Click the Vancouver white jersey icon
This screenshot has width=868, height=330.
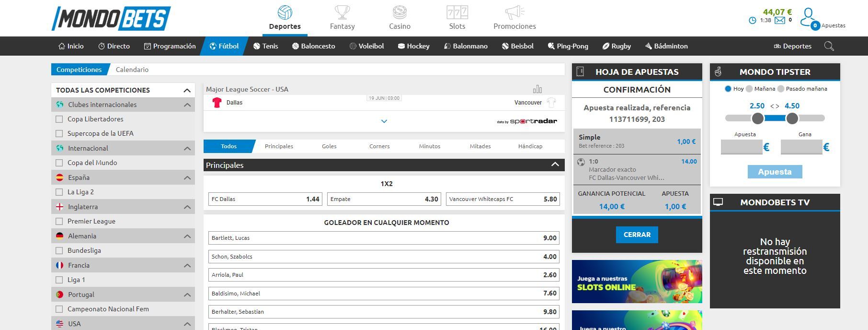point(551,102)
